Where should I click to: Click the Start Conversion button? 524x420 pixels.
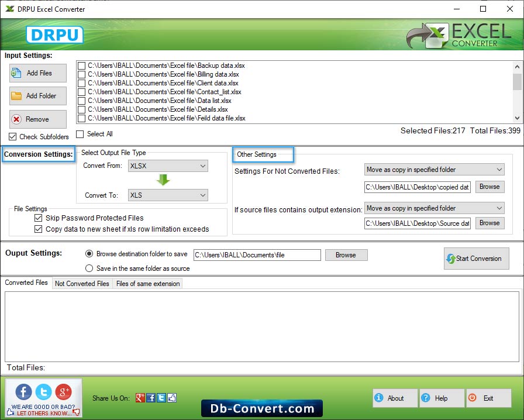[x=477, y=259]
